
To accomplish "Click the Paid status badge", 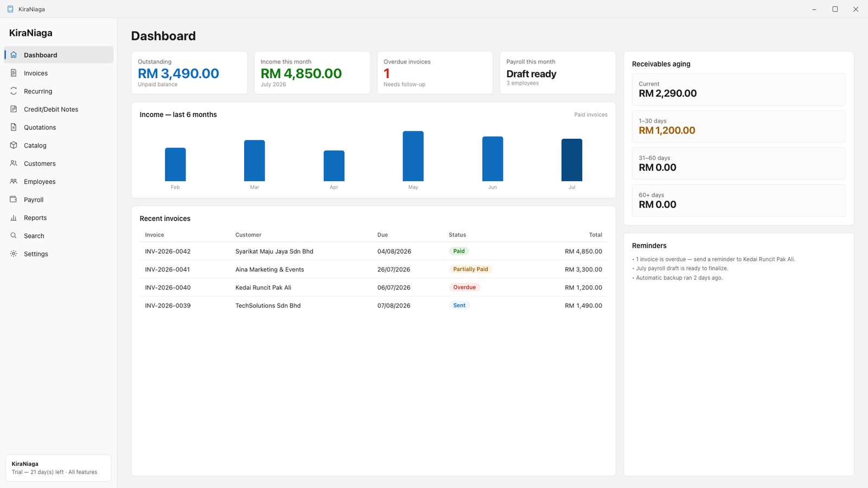I will point(459,251).
